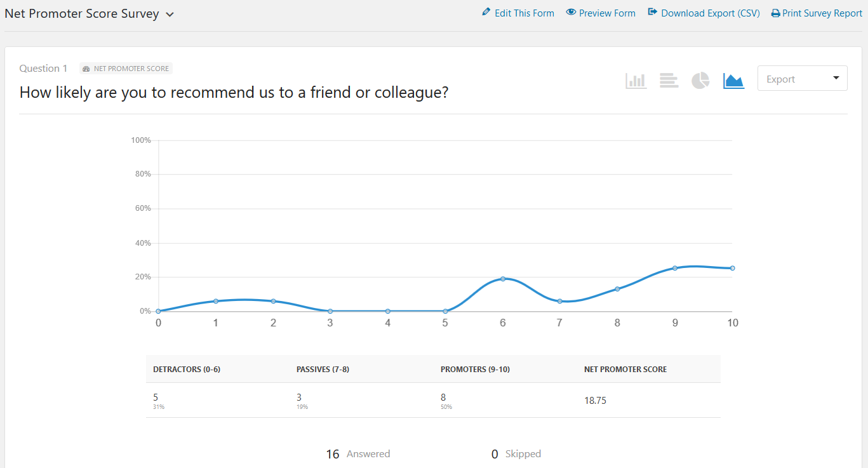
Task: Click the chart data point at score 10
Action: [x=732, y=268]
